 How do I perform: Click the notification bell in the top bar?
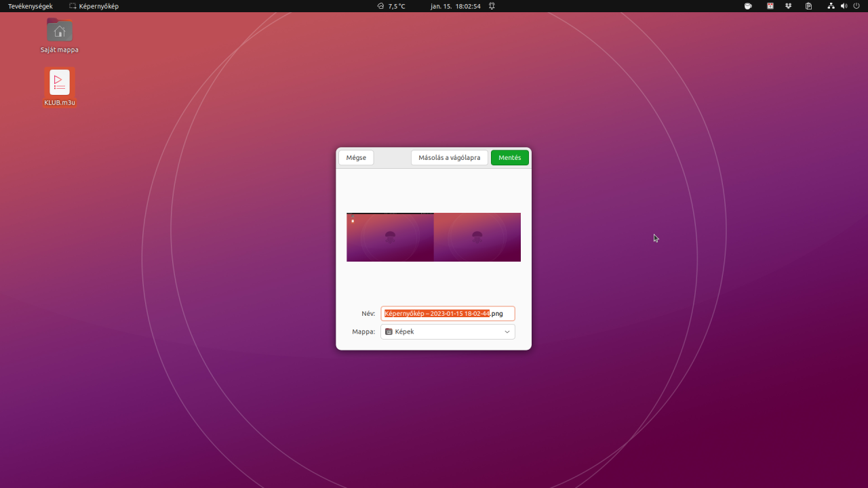pos(492,6)
